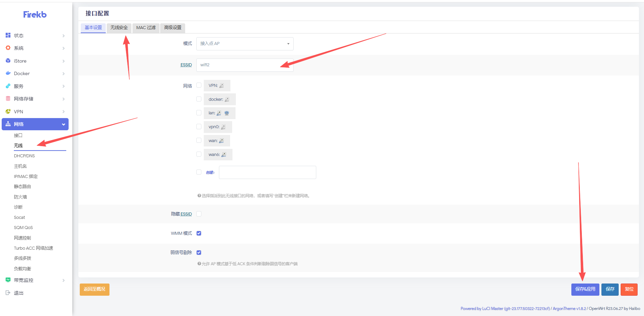Open the MAC 过滤 tab

coord(146,28)
